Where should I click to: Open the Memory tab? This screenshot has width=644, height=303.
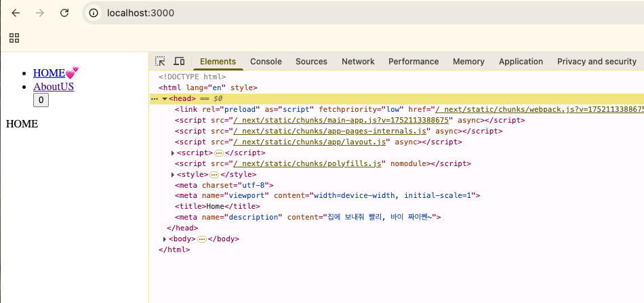(468, 62)
